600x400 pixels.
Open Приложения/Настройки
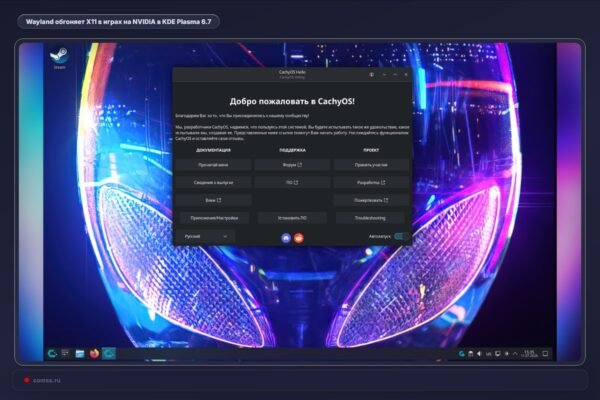214,218
